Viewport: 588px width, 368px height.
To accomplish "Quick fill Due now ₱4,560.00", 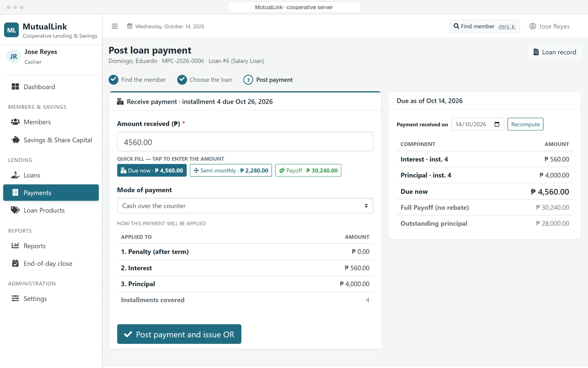I will tap(152, 170).
